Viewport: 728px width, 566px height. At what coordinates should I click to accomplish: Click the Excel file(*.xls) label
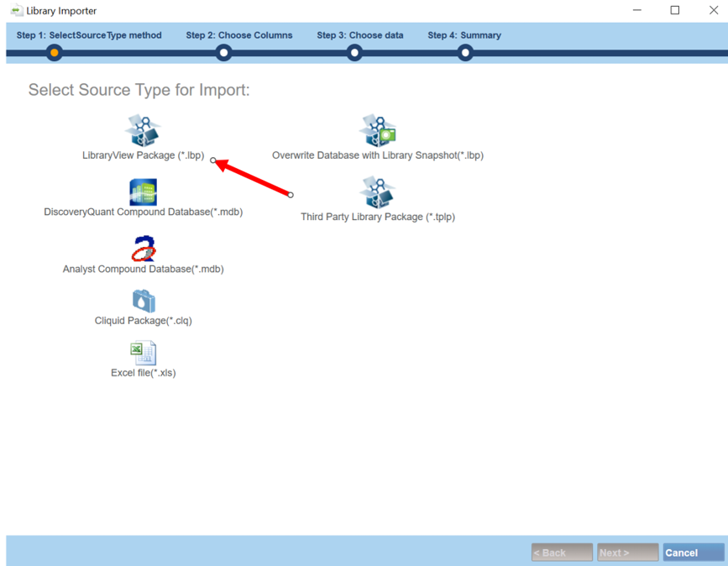[143, 372]
